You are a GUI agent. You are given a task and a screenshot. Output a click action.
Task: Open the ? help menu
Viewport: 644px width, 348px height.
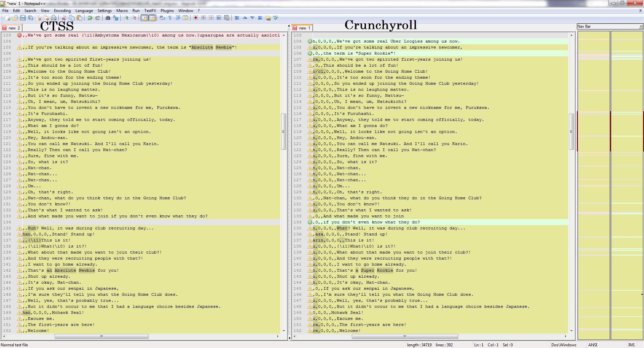(x=199, y=11)
